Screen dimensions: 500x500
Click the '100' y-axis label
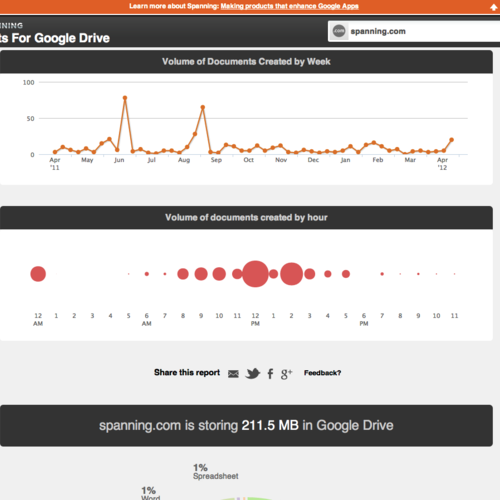pyautogui.click(x=28, y=82)
